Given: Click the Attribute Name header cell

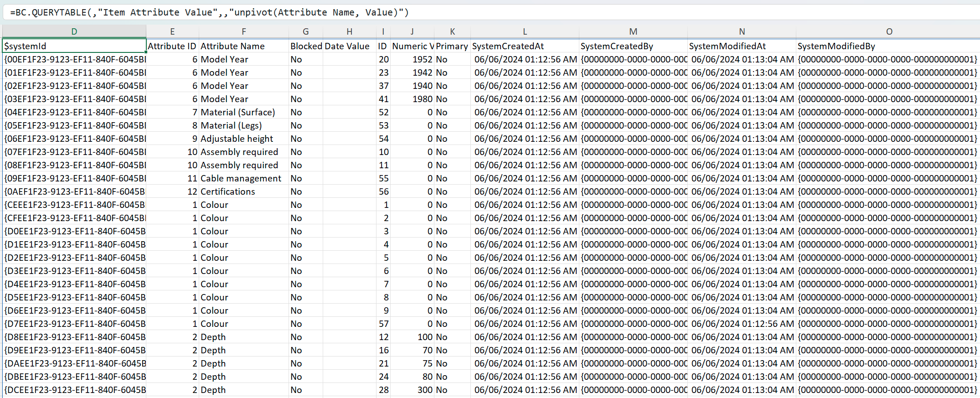Looking at the screenshot, I should 244,46.
